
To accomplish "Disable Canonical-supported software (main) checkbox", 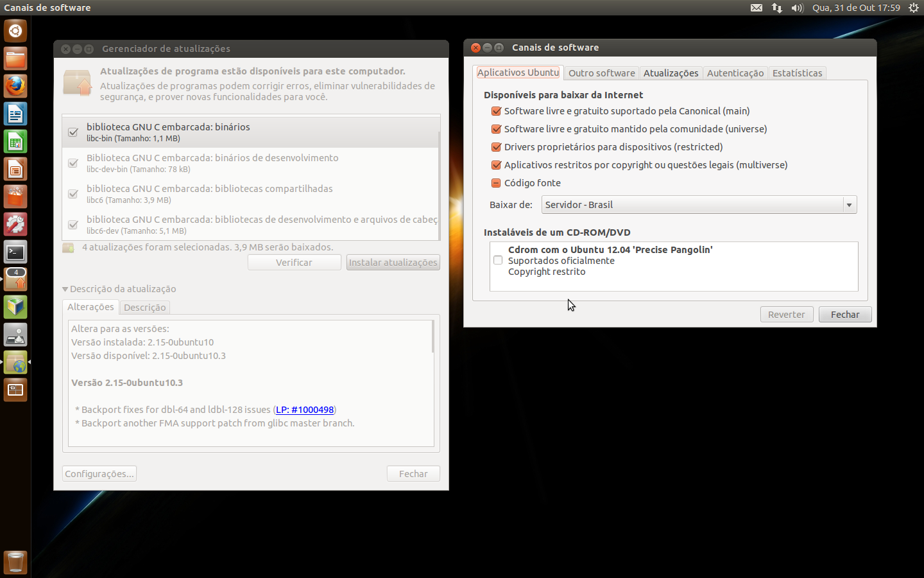I will coord(496,111).
